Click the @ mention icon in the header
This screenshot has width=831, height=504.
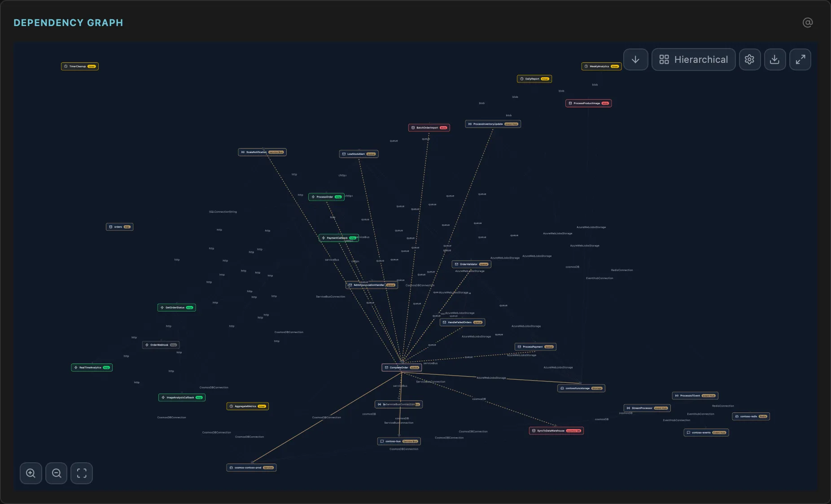coord(808,22)
